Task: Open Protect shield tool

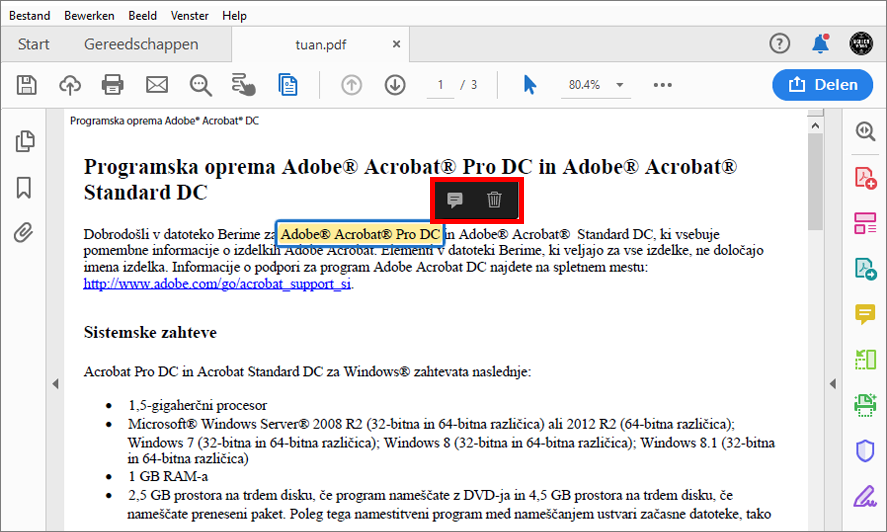Action: tap(865, 451)
